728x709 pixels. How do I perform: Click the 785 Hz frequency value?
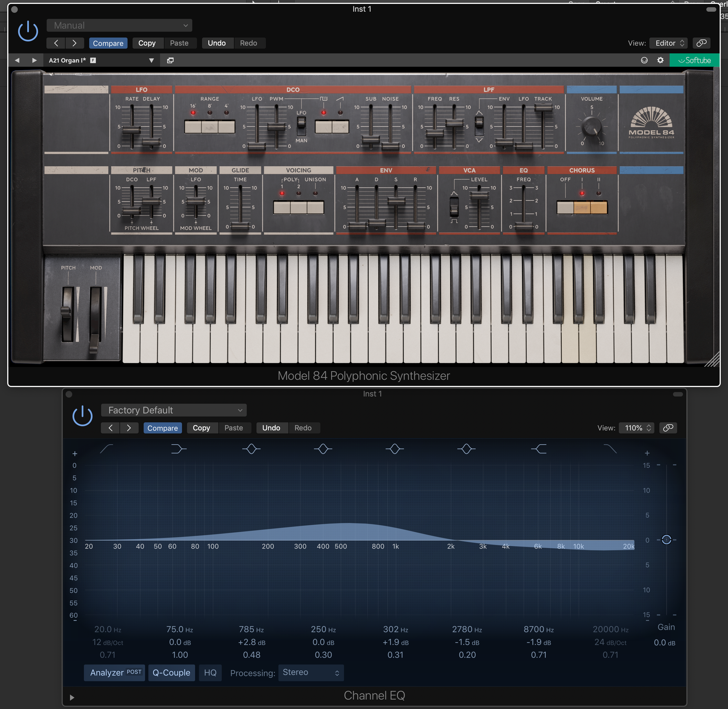[x=251, y=629]
